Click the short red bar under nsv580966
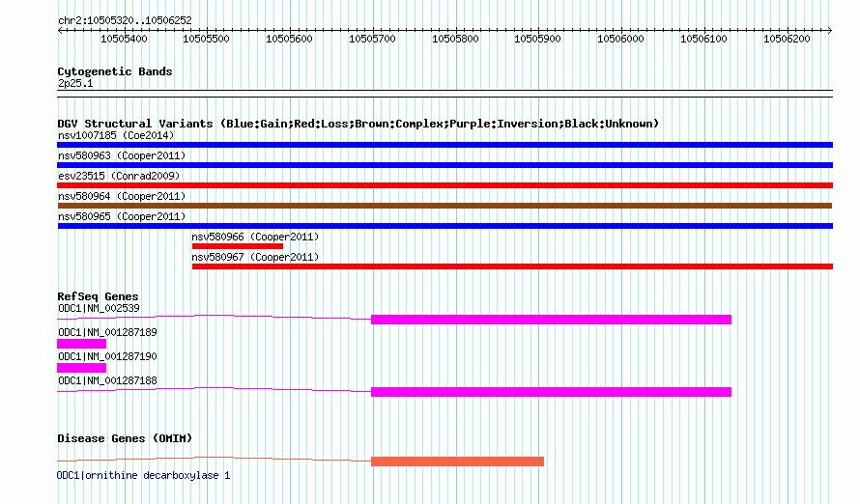This screenshot has width=860, height=504. pos(238,246)
